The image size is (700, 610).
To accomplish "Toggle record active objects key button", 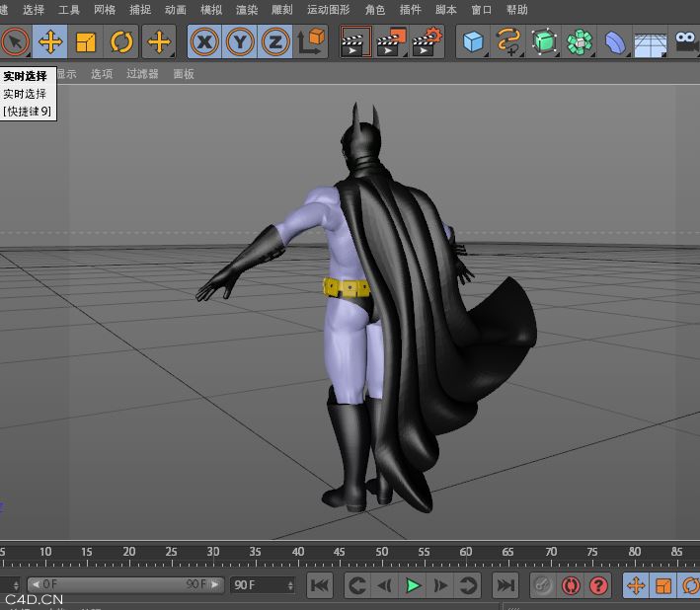I will pos(543,585).
